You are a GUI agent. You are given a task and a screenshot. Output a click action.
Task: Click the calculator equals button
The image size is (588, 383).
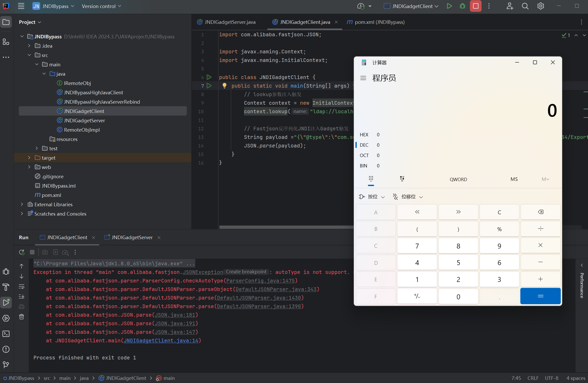(541, 296)
